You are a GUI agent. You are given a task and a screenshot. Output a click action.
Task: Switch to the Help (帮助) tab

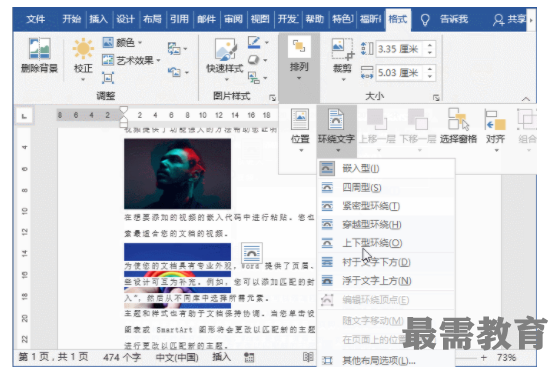(x=314, y=19)
